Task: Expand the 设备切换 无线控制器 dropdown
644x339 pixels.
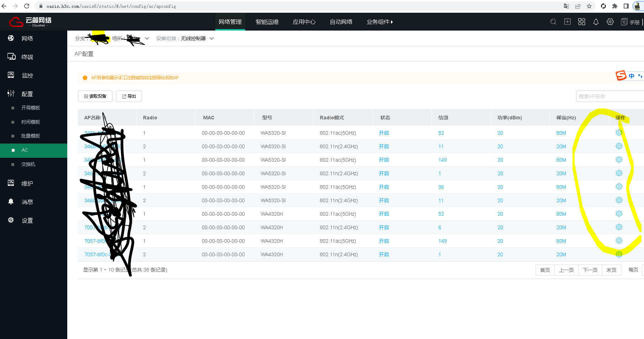Action: 212,38
